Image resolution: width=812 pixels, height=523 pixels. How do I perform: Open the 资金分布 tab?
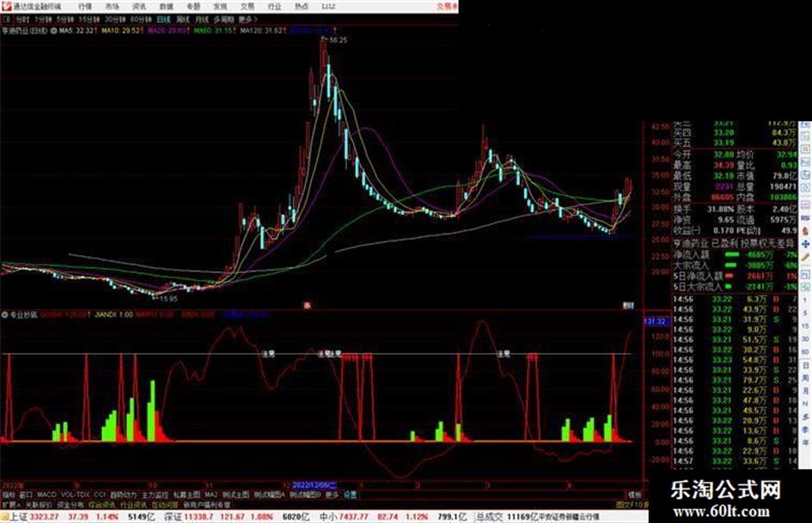coord(70,504)
